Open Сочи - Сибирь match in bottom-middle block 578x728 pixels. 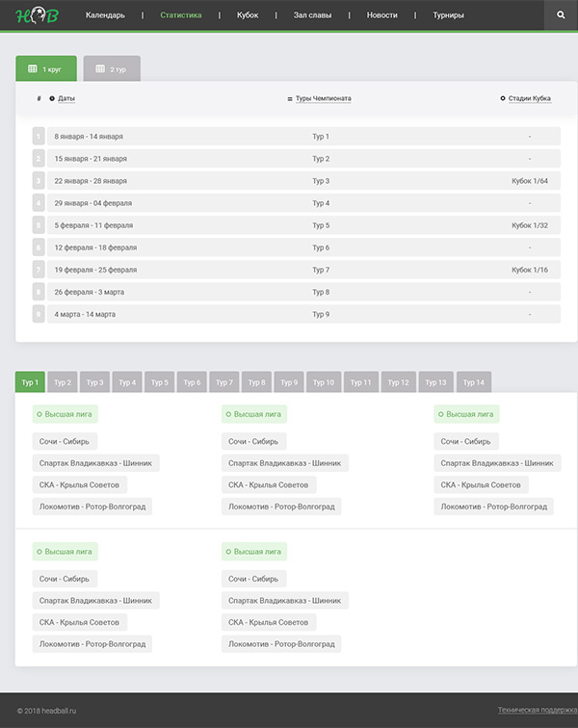pyautogui.click(x=253, y=579)
